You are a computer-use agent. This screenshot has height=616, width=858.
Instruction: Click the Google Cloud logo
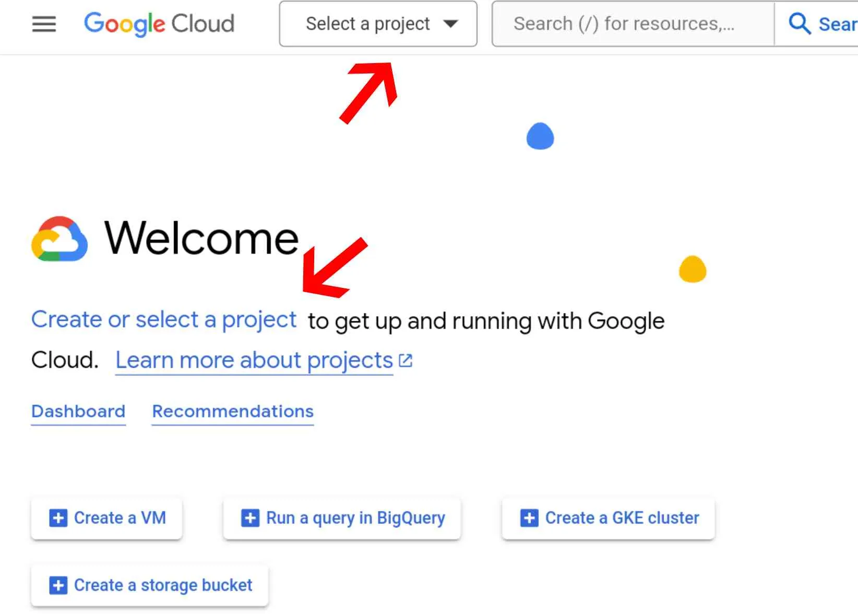(159, 24)
